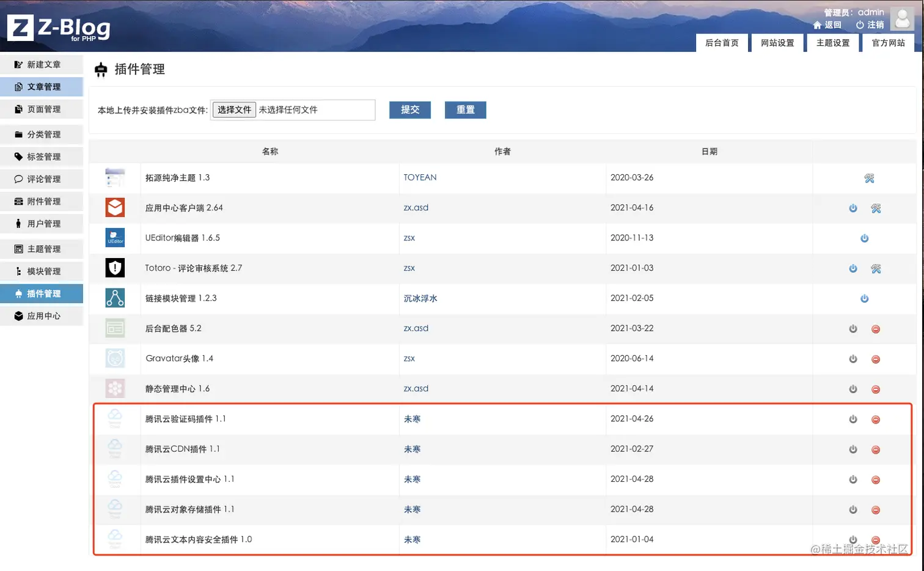Open 新建文章 in the sidebar
Image resolution: width=924 pixels, height=571 pixels.
42,64
